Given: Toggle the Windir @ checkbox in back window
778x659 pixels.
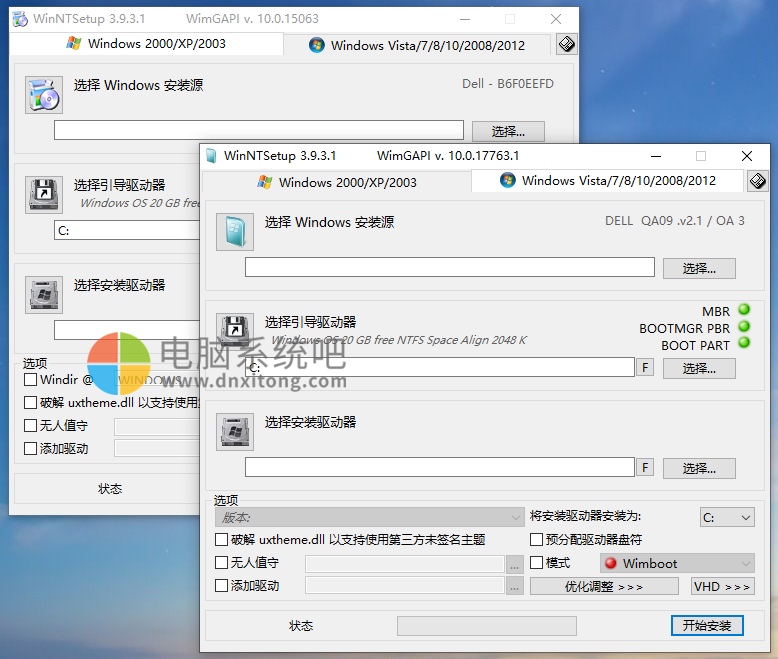Looking at the screenshot, I should 30,380.
